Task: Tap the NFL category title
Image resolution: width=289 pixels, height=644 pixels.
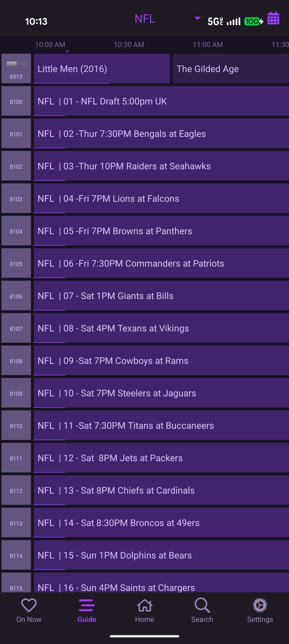Action: [x=145, y=19]
